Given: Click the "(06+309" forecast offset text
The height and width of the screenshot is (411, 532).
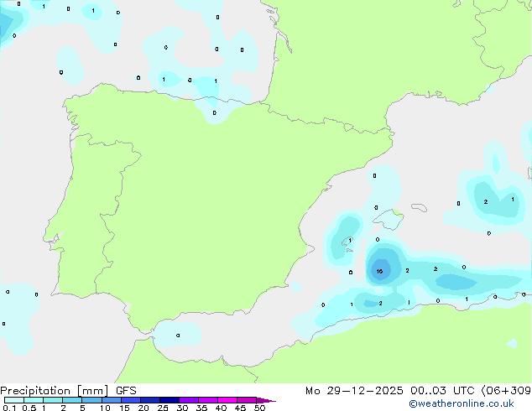Looking at the screenshot, I should click(x=506, y=391).
